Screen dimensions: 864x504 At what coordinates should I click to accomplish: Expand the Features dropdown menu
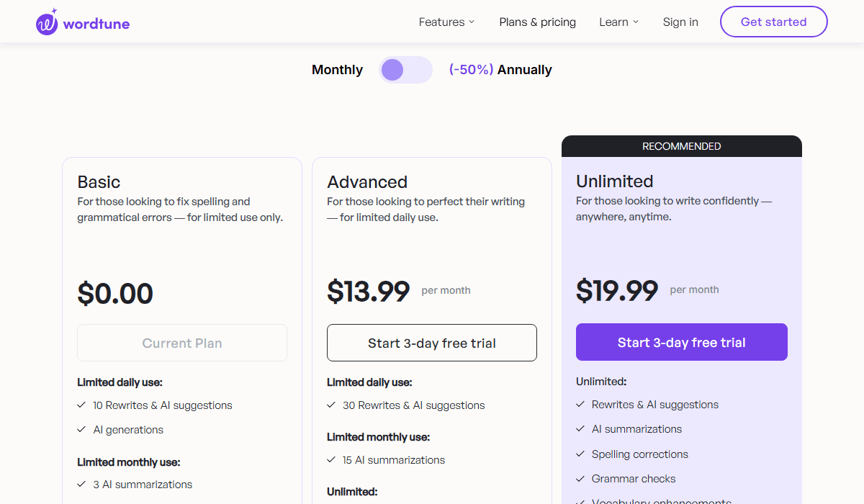tap(447, 22)
